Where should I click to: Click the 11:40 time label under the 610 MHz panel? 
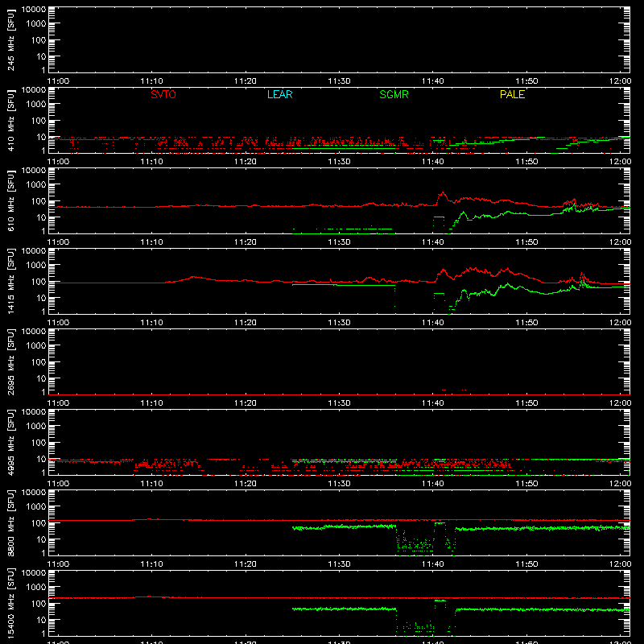[433, 242]
